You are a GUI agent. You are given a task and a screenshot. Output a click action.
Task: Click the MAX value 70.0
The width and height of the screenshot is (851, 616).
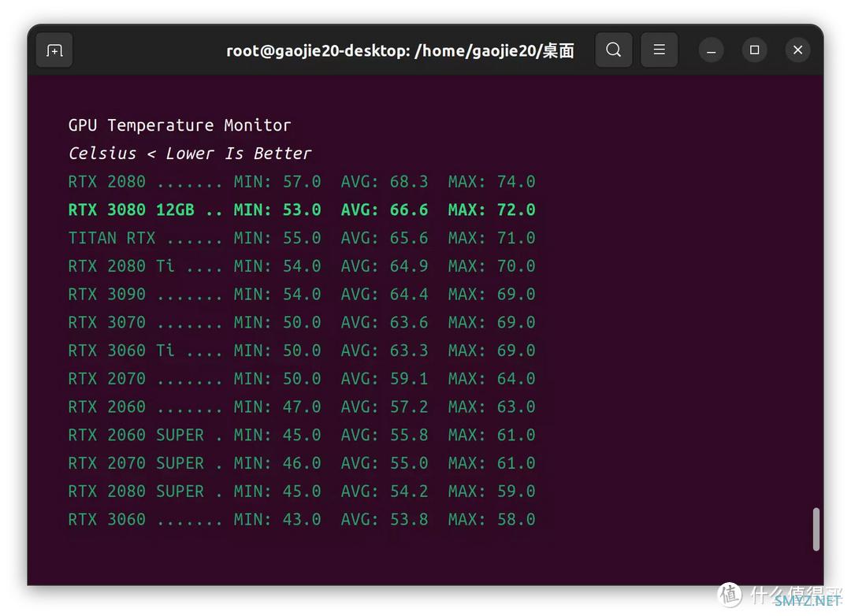tap(516, 266)
